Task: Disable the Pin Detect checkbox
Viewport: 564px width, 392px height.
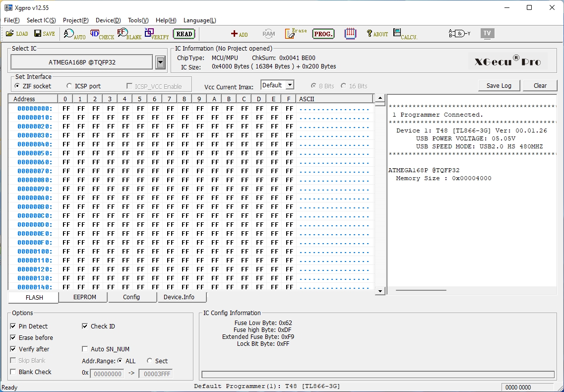Action: pos(13,327)
